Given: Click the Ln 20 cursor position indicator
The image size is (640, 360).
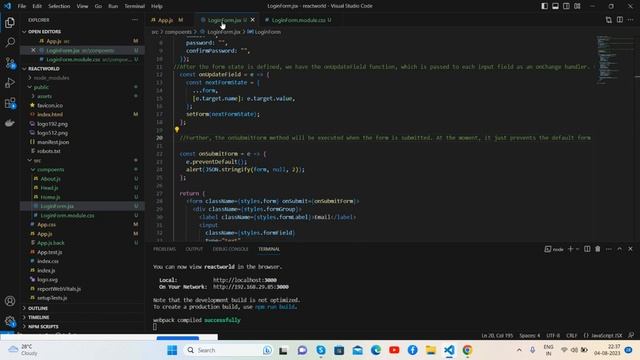Looking at the screenshot, I should pyautogui.click(x=497, y=335).
